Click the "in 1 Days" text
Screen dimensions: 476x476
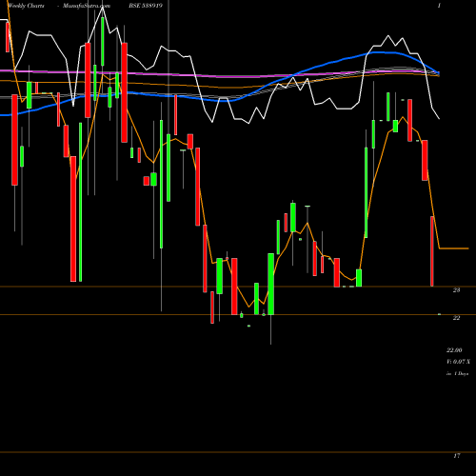pyautogui.click(x=457, y=374)
